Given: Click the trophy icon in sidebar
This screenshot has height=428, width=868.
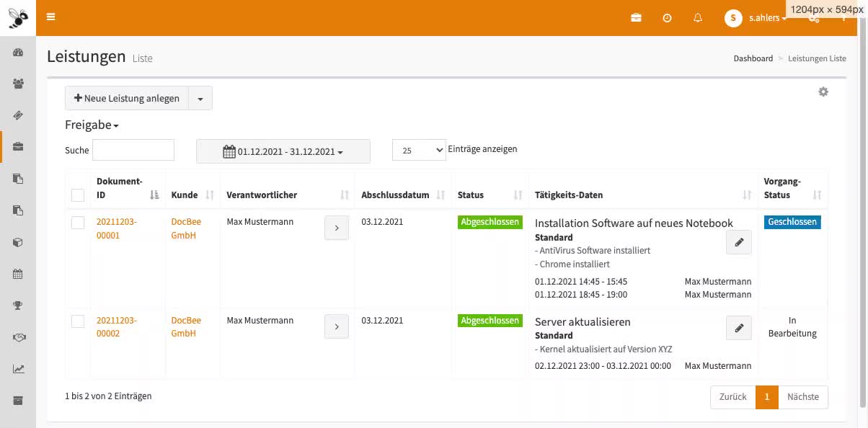Looking at the screenshot, I should pyautogui.click(x=18, y=306).
